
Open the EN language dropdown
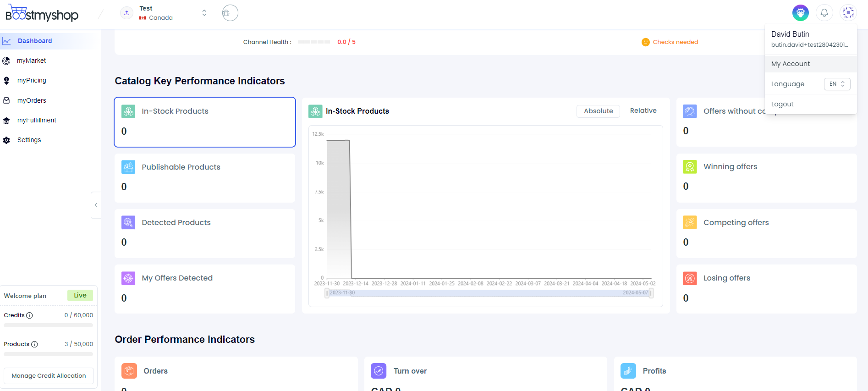[x=837, y=84]
